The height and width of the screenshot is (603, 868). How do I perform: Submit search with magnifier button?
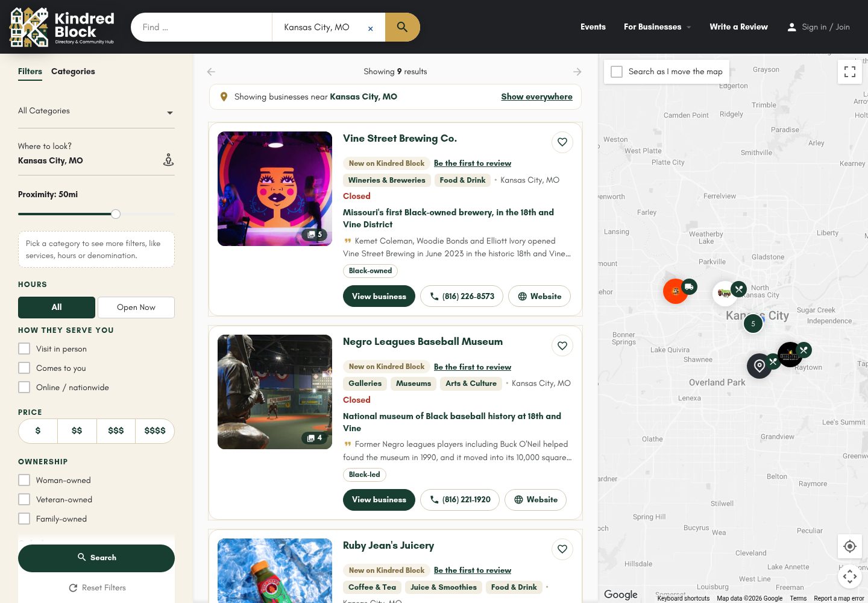[x=402, y=27]
